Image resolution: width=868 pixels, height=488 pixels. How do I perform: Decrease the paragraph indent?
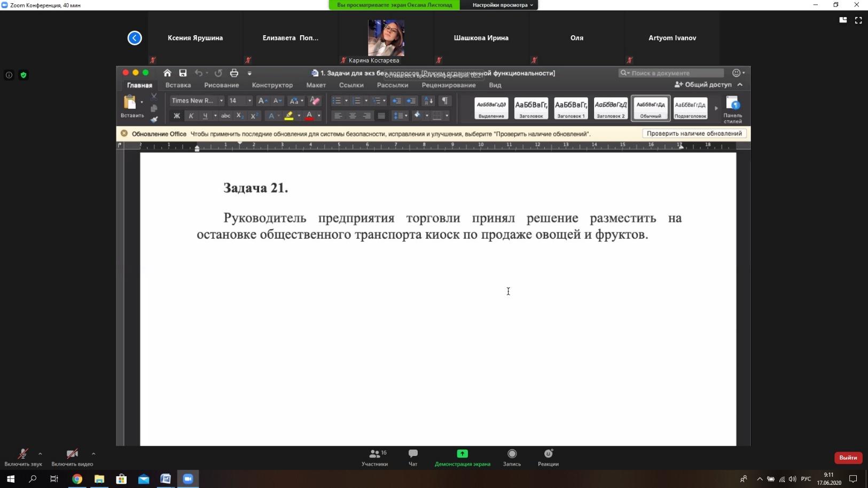tap(396, 101)
